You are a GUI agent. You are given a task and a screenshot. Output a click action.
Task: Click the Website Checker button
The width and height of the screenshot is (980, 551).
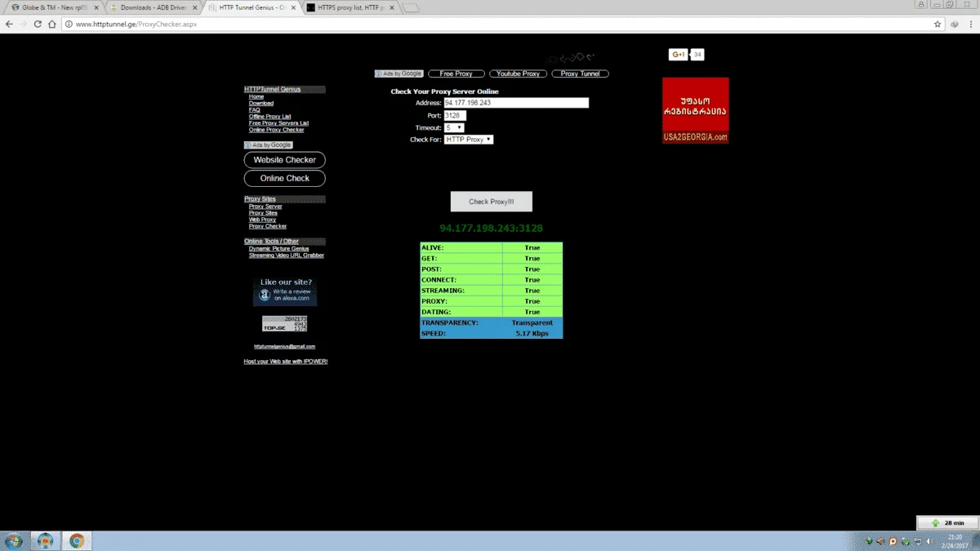284,160
